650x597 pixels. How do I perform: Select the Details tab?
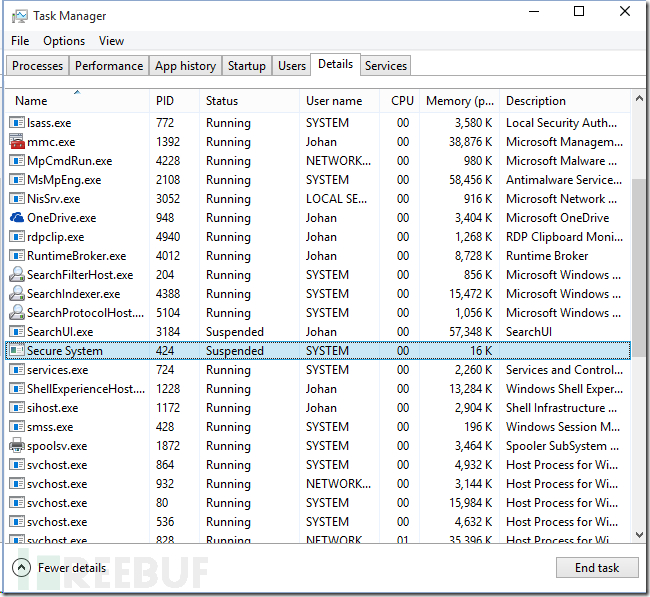click(335, 64)
